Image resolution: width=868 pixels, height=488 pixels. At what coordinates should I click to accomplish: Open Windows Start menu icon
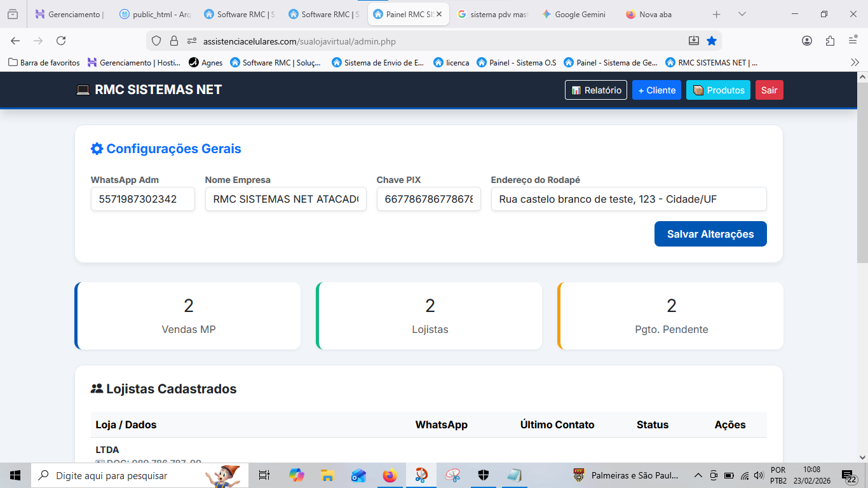point(15,475)
